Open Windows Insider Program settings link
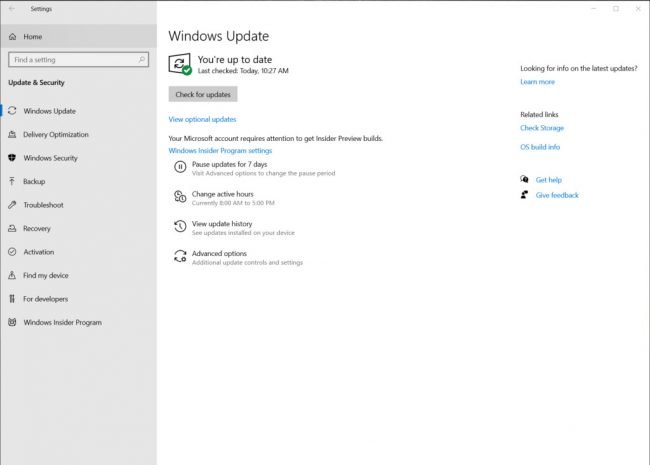 coord(220,151)
